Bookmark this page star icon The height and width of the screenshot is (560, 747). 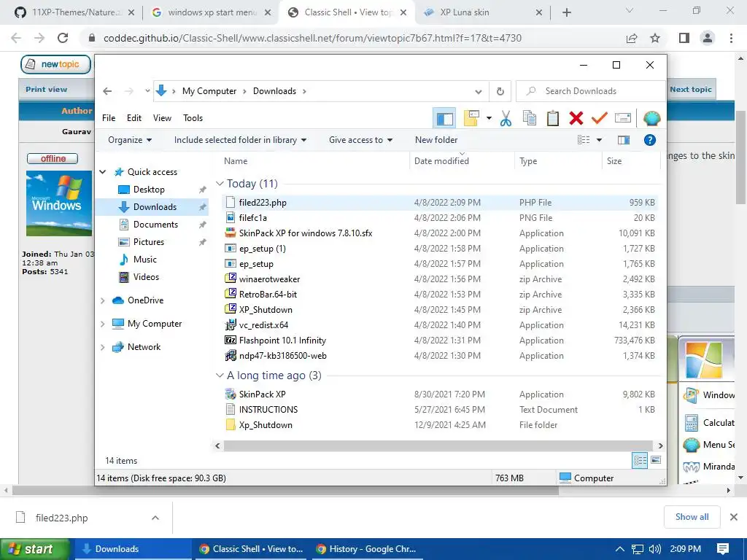click(655, 38)
